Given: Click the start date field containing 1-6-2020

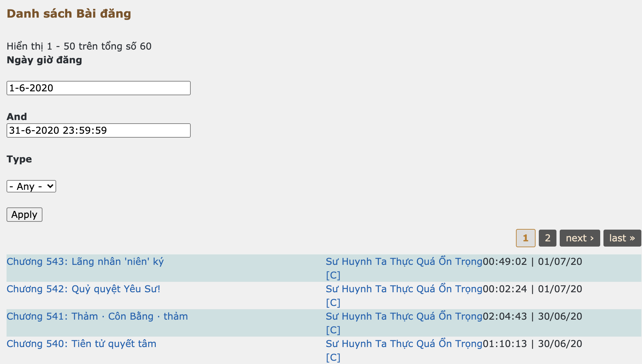Looking at the screenshot, I should click(x=98, y=88).
